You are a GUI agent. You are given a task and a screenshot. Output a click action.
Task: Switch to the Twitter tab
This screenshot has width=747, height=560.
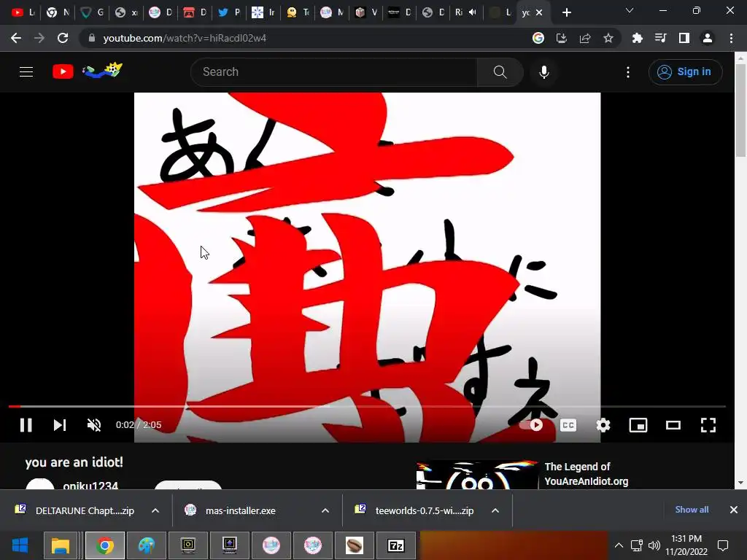pos(228,13)
